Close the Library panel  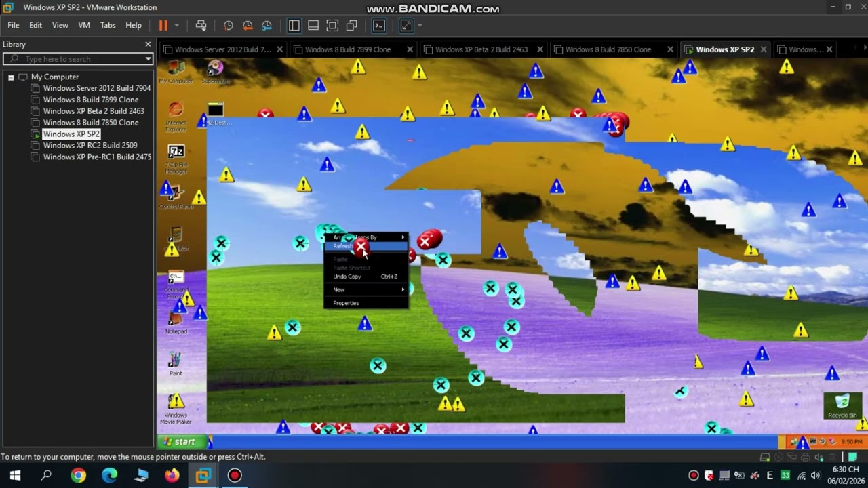click(x=148, y=44)
